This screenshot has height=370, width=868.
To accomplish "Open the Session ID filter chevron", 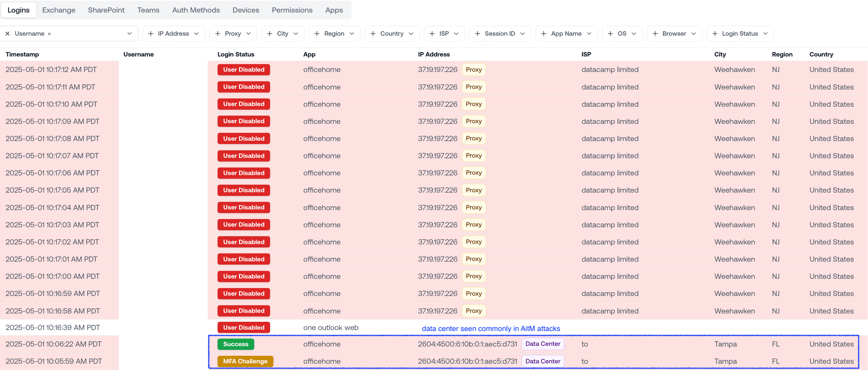I will tap(523, 34).
